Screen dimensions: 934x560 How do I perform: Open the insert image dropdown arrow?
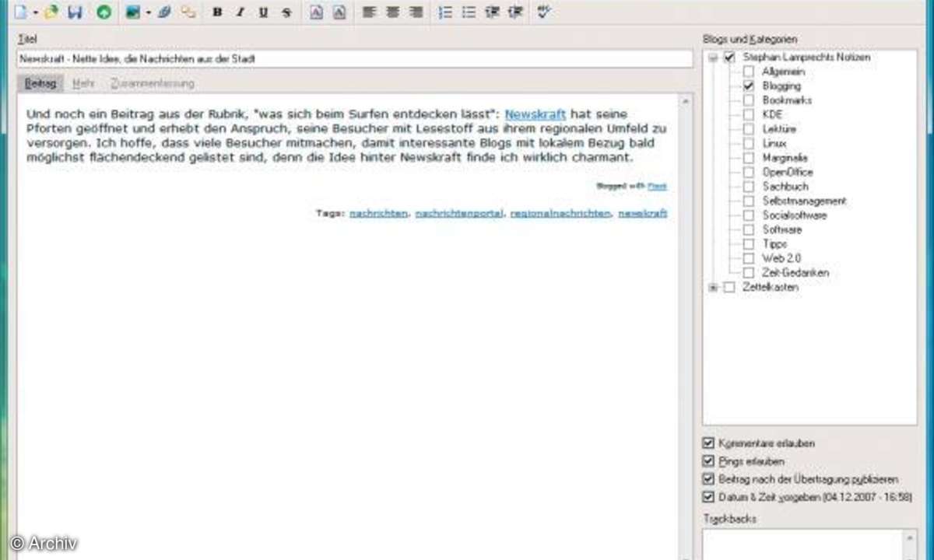click(x=147, y=12)
